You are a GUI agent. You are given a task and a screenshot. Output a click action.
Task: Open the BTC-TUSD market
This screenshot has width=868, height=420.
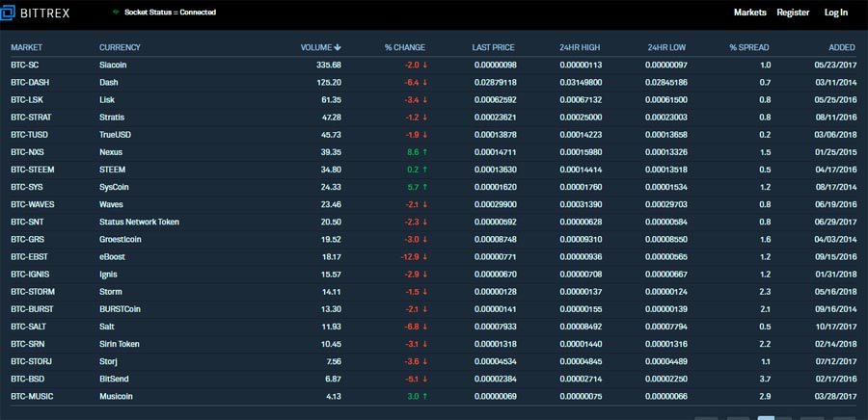click(x=31, y=135)
